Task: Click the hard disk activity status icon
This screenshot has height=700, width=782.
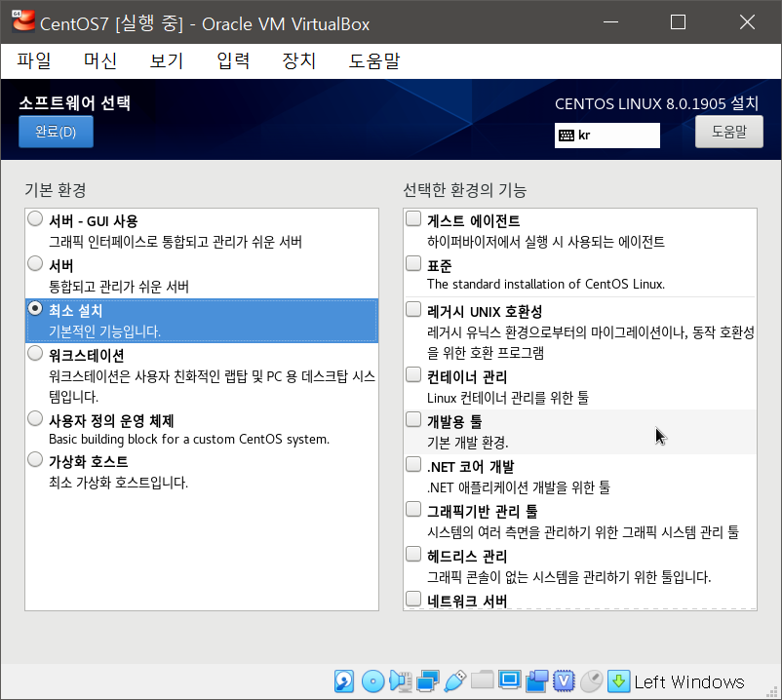Action: [344, 681]
